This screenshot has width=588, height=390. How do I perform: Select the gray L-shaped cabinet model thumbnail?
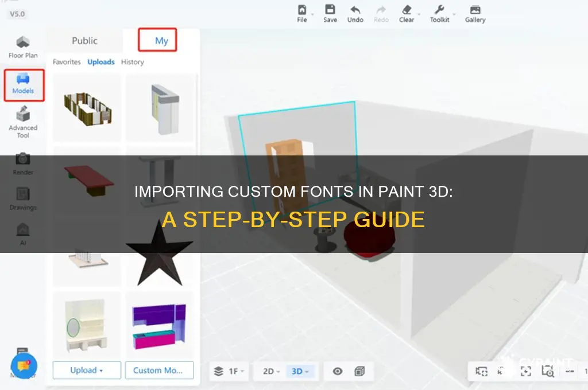click(x=160, y=108)
